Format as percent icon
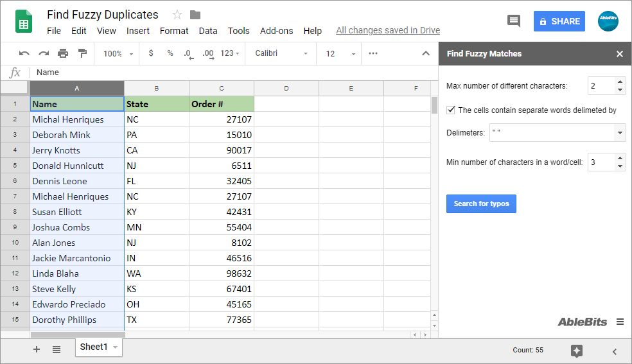The width and height of the screenshot is (632, 364). tap(170, 53)
